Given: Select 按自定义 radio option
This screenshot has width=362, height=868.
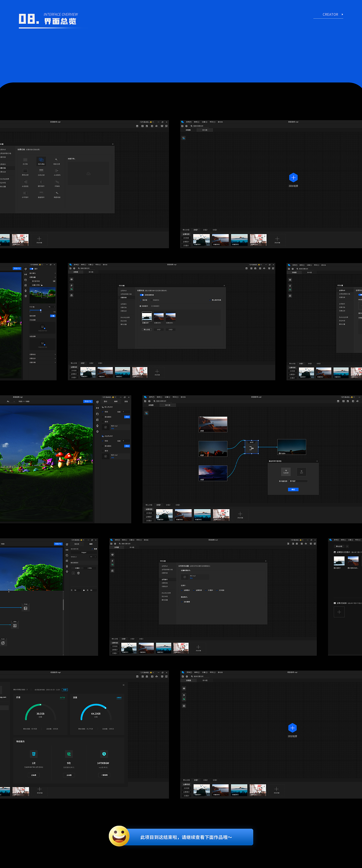Looking at the screenshot, I should point(156,300).
